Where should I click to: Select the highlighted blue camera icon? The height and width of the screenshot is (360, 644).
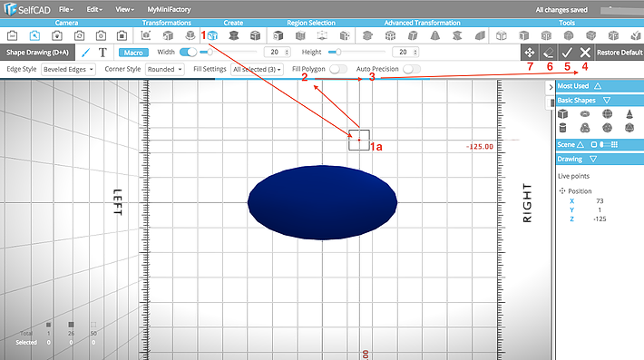point(34,36)
